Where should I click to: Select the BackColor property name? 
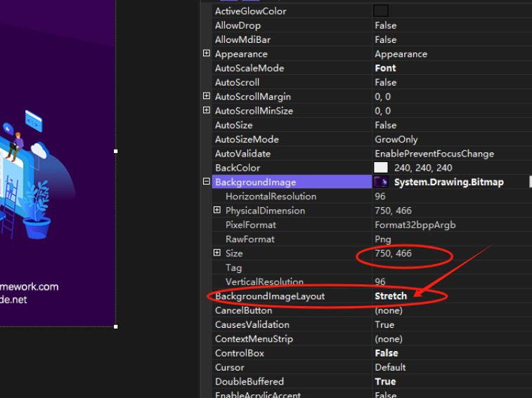click(238, 168)
